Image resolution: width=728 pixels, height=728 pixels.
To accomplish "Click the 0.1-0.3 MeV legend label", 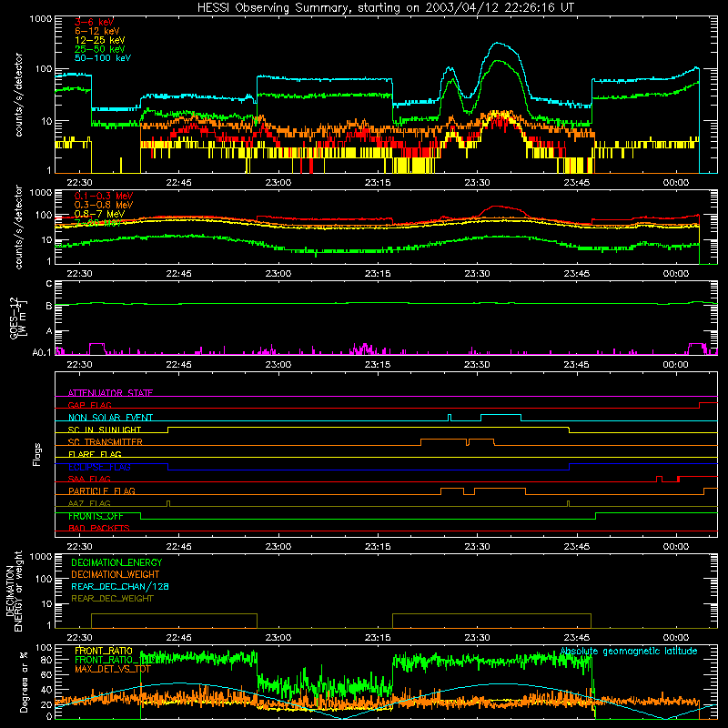I will point(104,196).
